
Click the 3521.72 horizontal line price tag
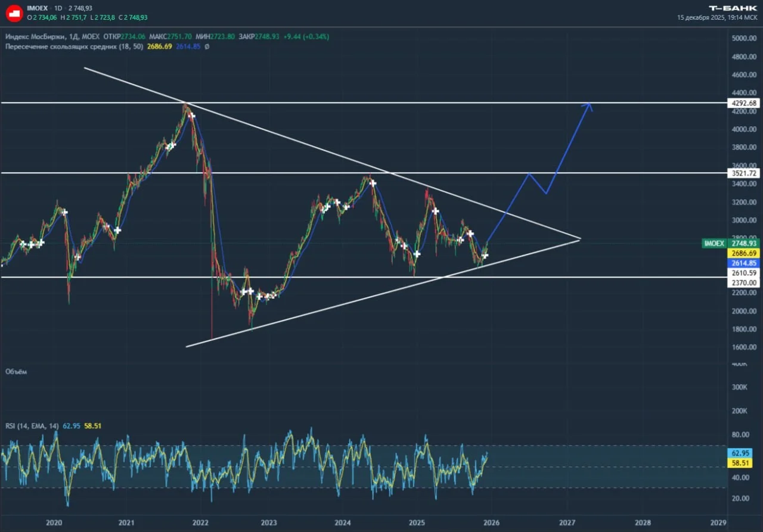coord(743,173)
